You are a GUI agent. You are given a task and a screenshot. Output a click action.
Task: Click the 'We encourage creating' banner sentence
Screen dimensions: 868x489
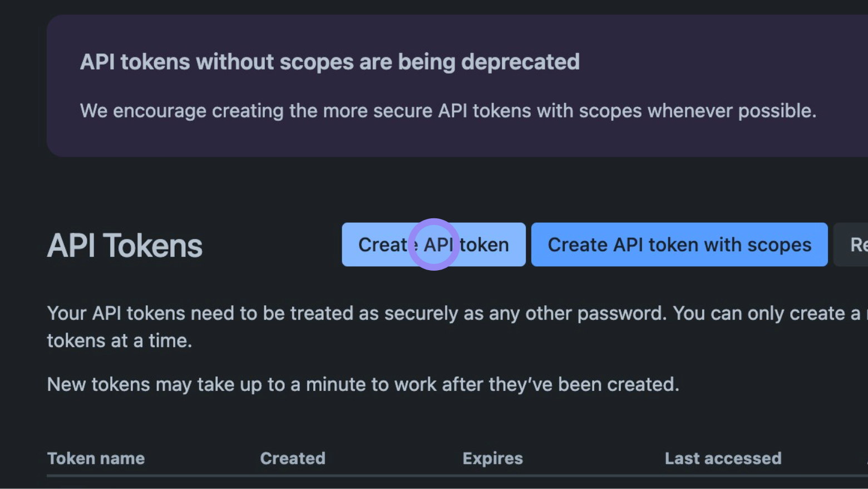coord(447,111)
